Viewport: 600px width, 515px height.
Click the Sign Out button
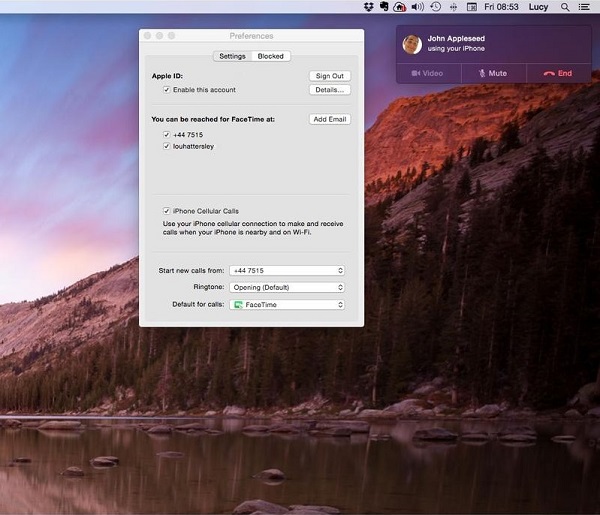(329, 76)
